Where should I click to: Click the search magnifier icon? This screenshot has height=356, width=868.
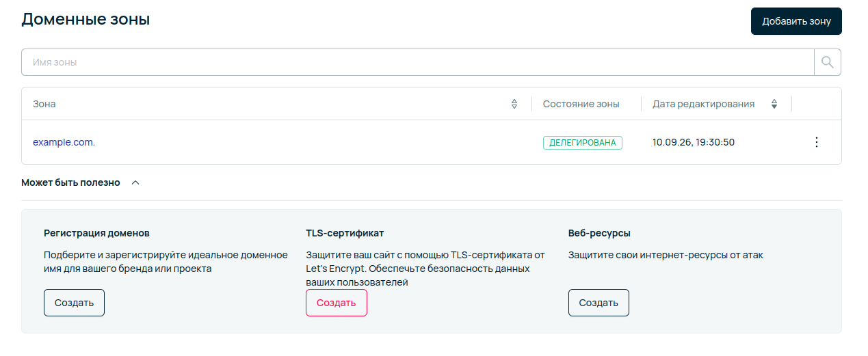(828, 62)
